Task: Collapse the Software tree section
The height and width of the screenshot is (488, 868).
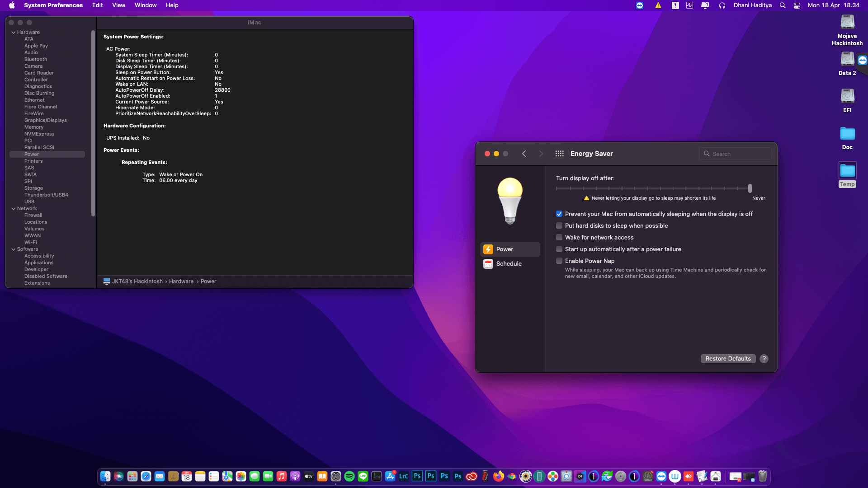Action: pyautogui.click(x=14, y=249)
